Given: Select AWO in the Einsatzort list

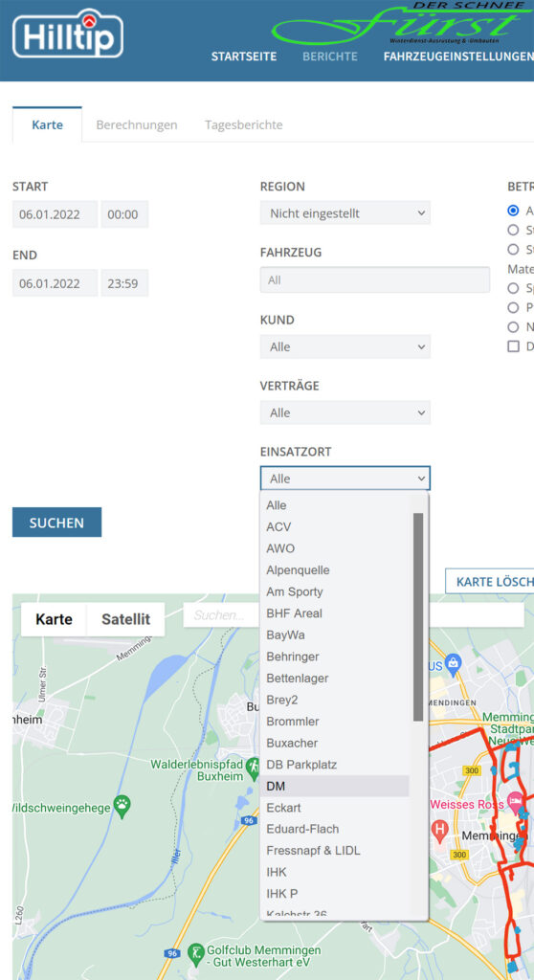Looking at the screenshot, I should tap(335, 548).
